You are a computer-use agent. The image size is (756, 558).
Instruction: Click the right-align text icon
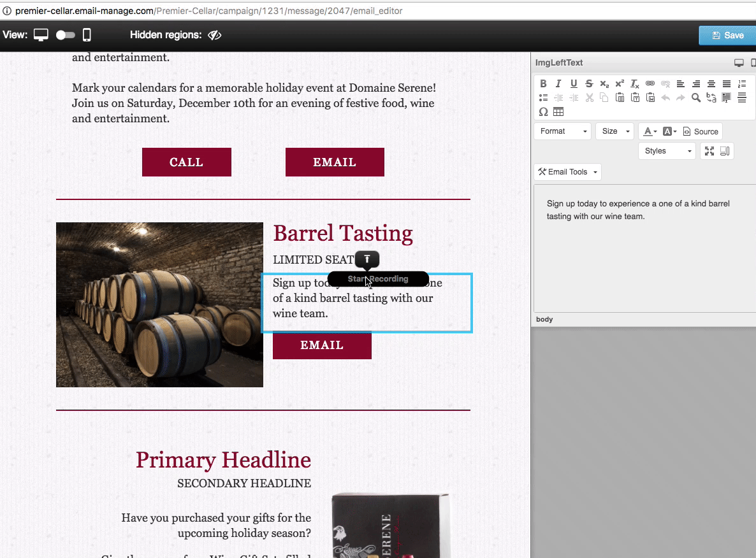point(695,83)
